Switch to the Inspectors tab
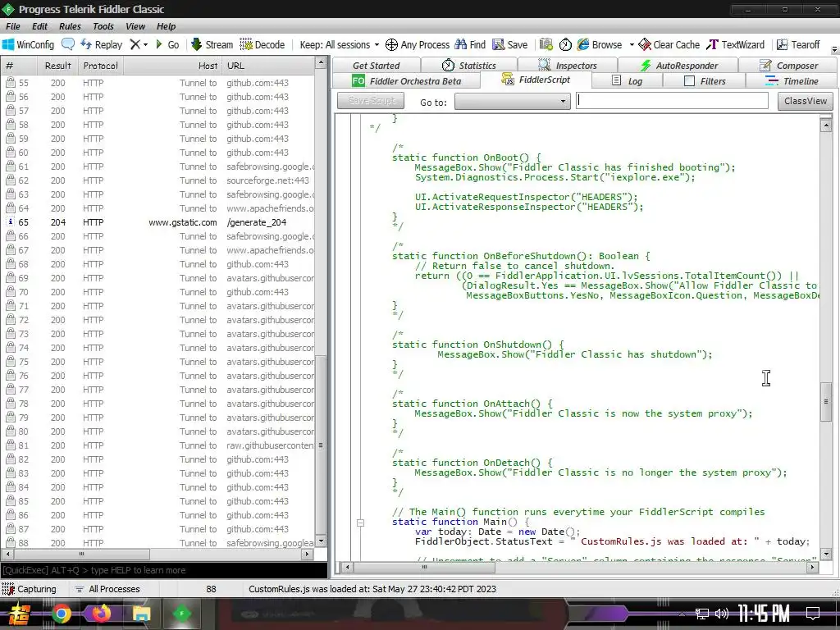 [568, 66]
